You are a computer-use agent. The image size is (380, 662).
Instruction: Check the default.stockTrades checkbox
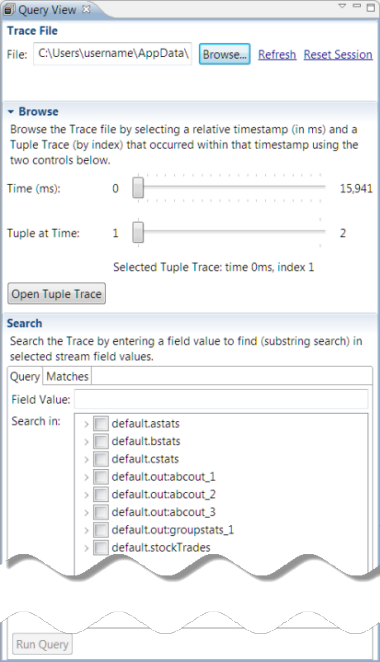pos(100,548)
